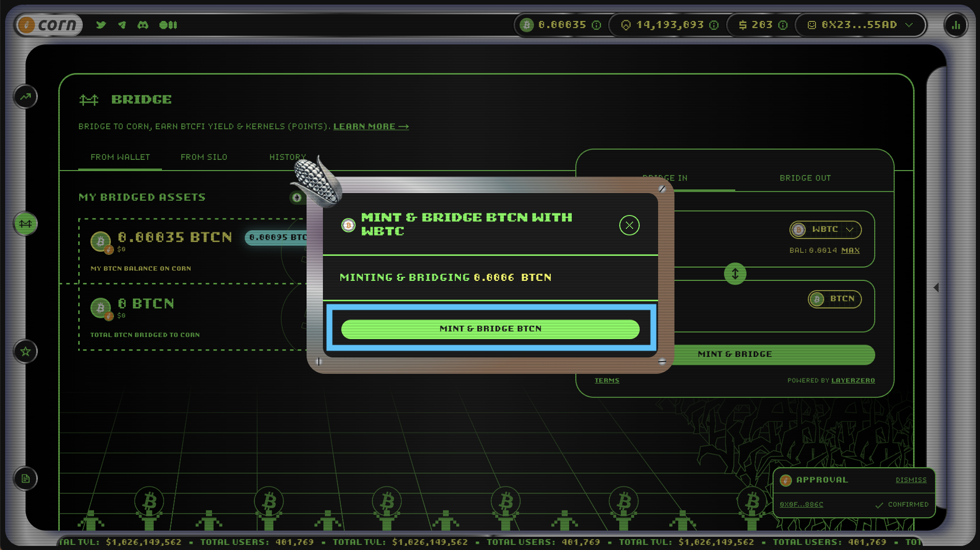
Task: Click the BAL: 0.0014 balance text
Action: point(813,250)
